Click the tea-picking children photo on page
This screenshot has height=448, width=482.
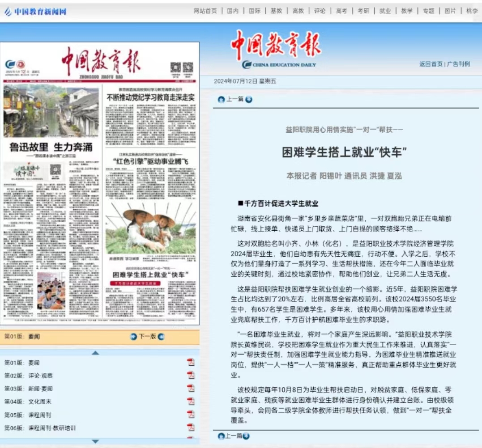(150, 228)
